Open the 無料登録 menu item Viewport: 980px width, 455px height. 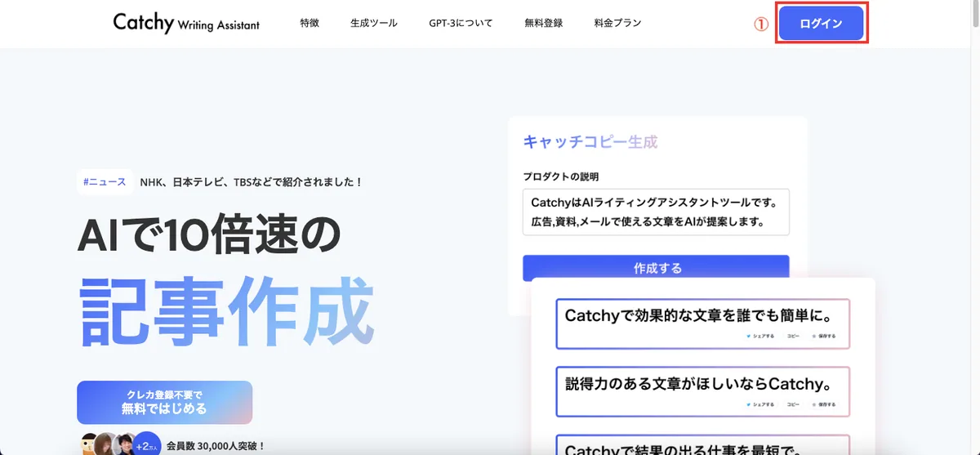[x=544, y=23]
